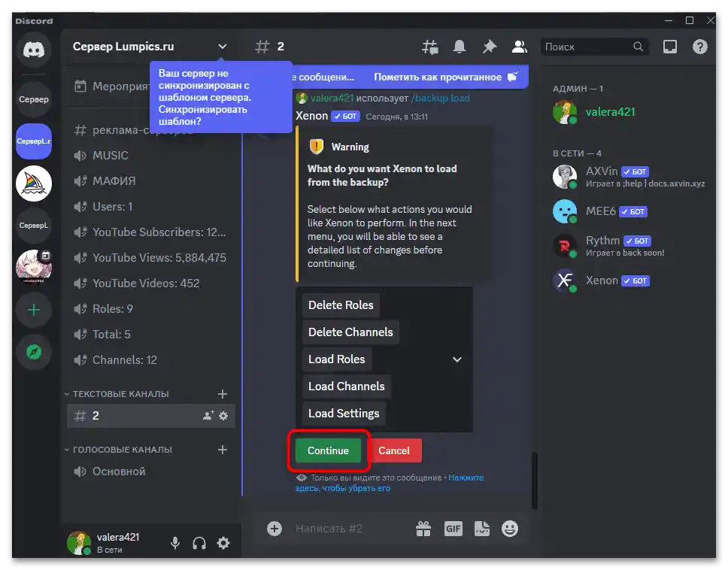The height and width of the screenshot is (570, 728).
Task: Toggle the member list icon
Action: coord(519,47)
